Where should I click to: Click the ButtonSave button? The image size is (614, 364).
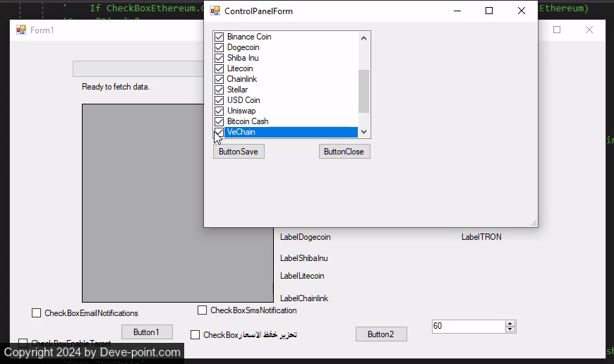(x=239, y=152)
